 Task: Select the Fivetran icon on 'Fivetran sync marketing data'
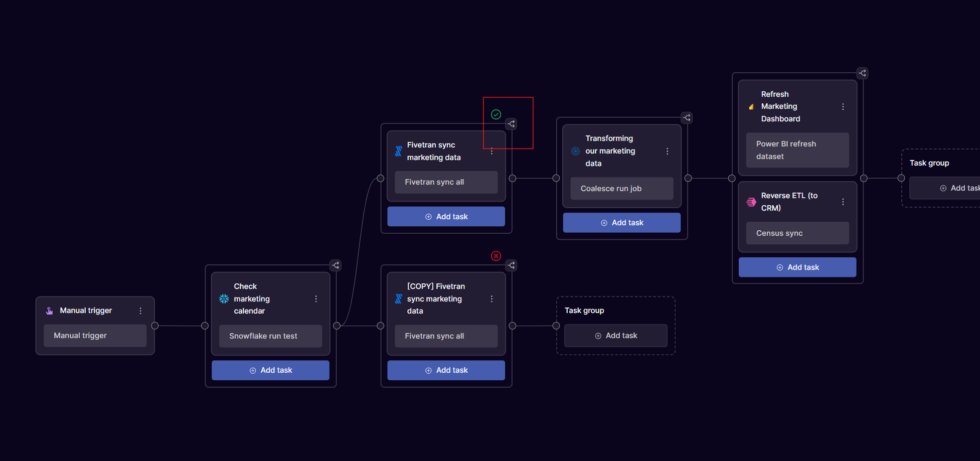pos(398,150)
